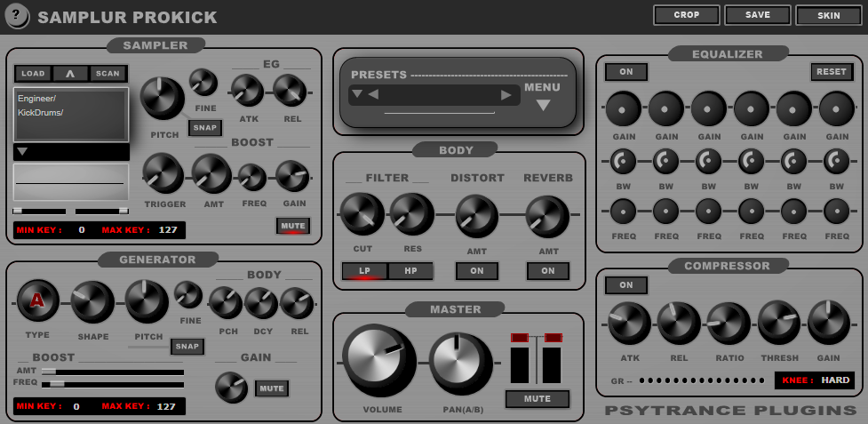The height and width of the screenshot is (424, 868).
Task: Select LP filter mode
Action: click(365, 271)
